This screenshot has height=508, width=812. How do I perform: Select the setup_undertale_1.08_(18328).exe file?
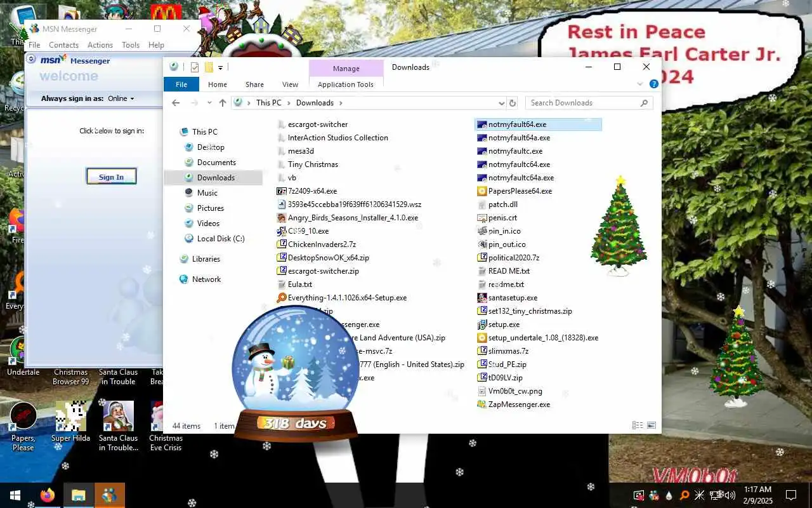[543, 338]
